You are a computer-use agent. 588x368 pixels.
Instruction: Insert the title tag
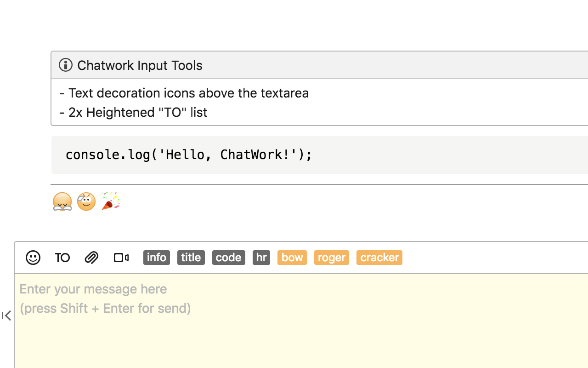(x=191, y=258)
